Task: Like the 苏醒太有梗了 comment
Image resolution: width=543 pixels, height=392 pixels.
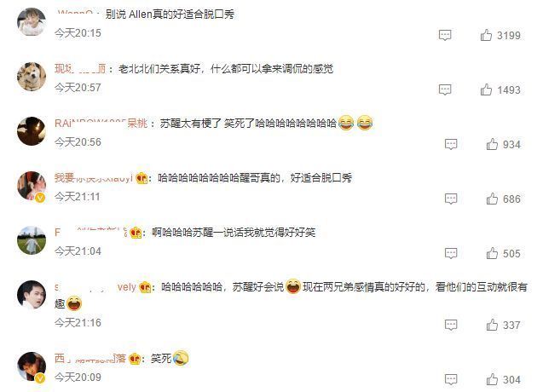Action: pyautogui.click(x=492, y=144)
